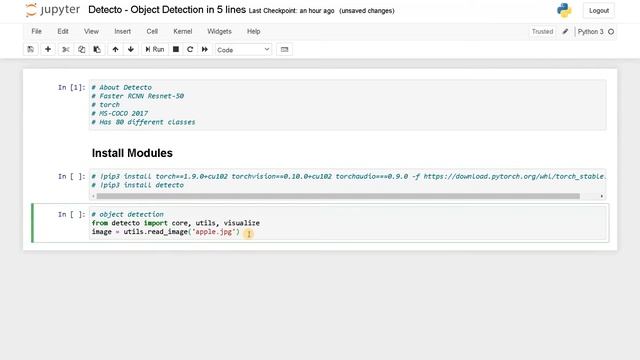Run the selected cell
Image resolution: width=640 pixels, height=360 pixels.
[155, 49]
